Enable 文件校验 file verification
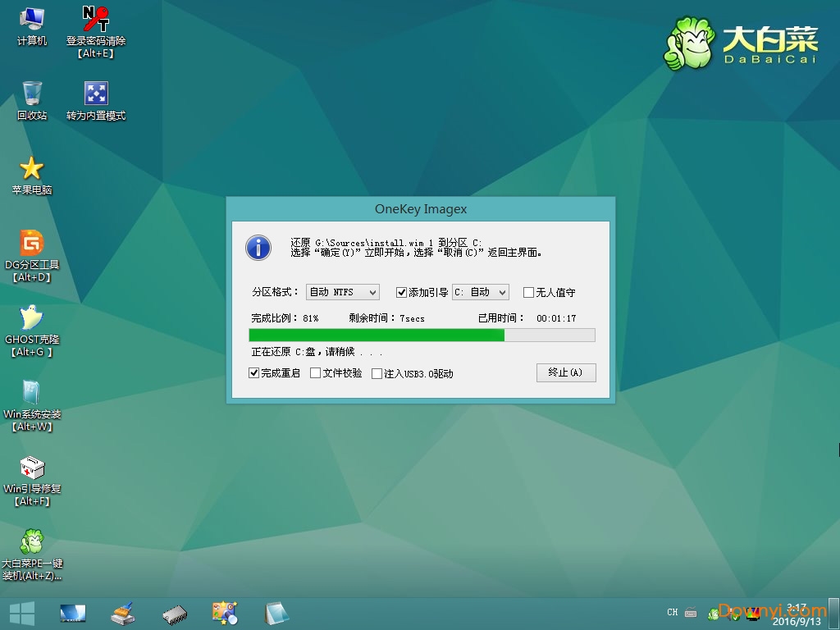The height and width of the screenshot is (630, 840). (x=314, y=373)
